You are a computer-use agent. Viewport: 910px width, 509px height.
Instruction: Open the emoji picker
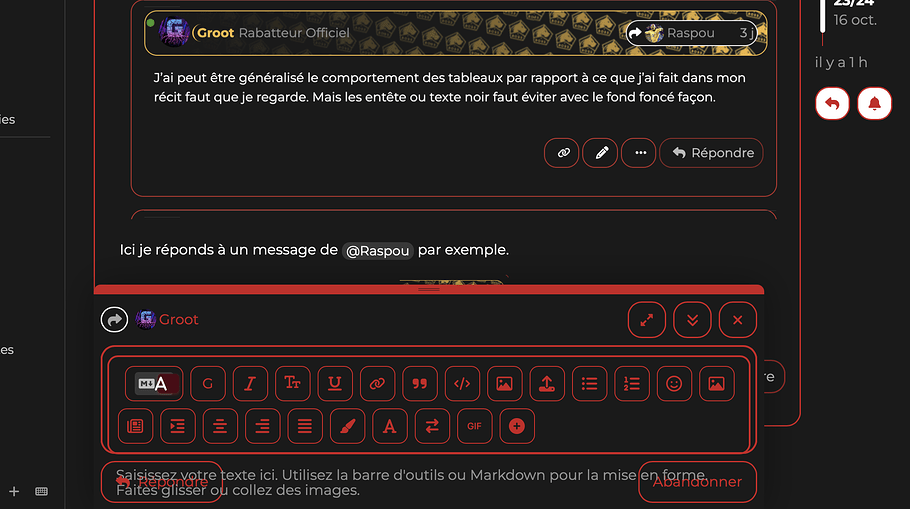click(674, 384)
